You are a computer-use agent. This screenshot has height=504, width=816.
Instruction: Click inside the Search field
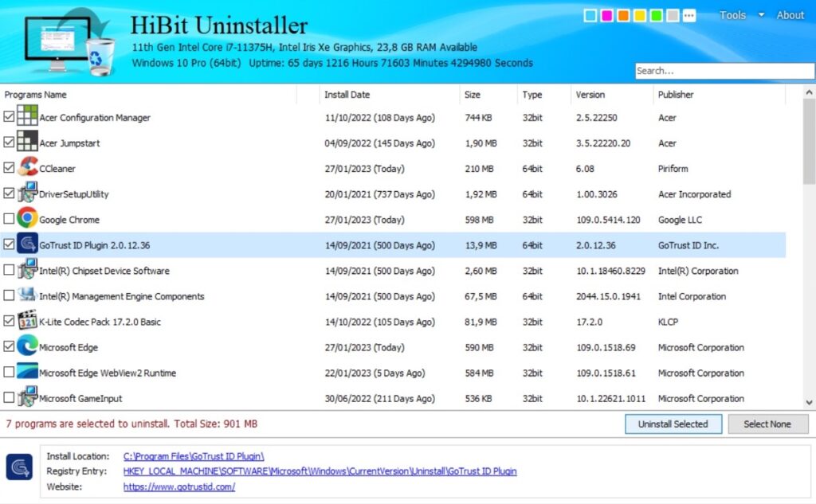tap(725, 70)
